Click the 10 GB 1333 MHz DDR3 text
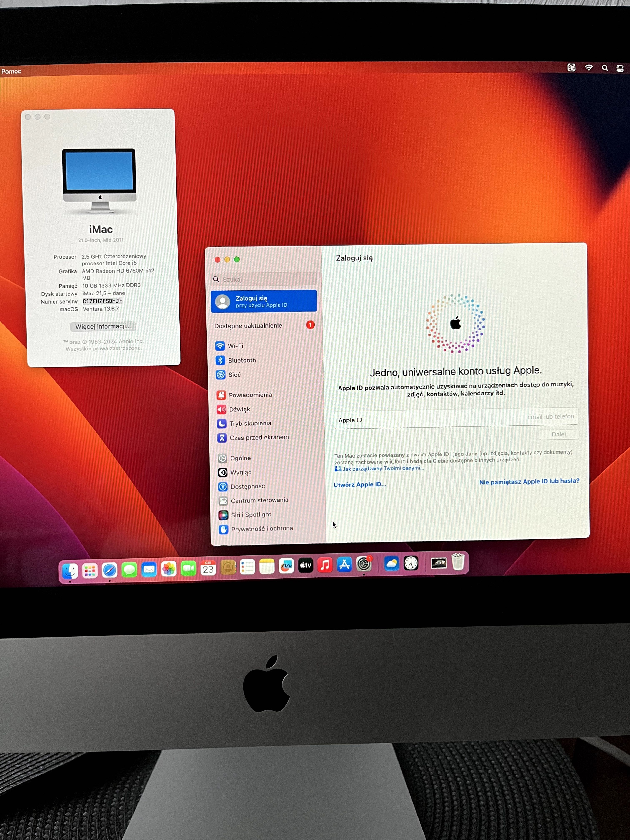Image resolution: width=630 pixels, height=840 pixels. tap(111, 285)
